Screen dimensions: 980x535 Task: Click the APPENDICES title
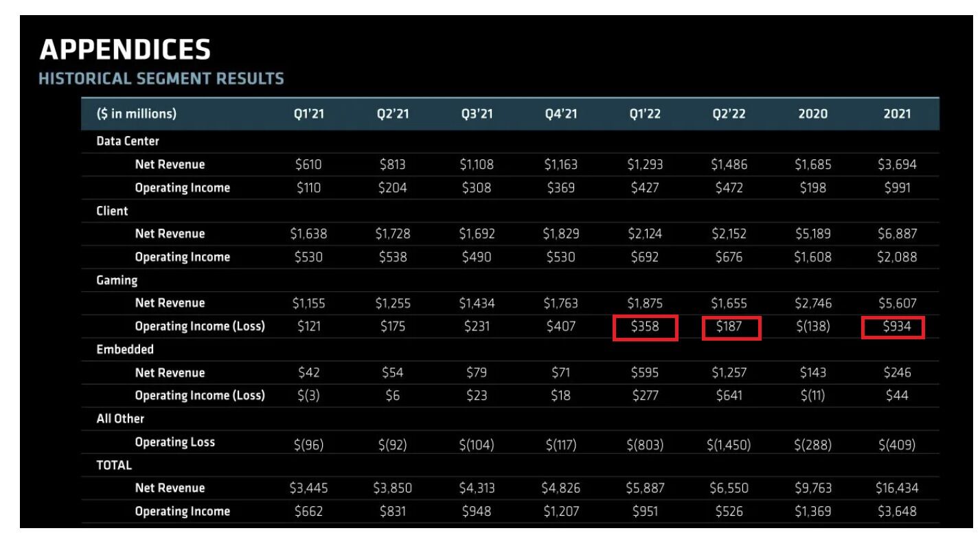(x=125, y=49)
